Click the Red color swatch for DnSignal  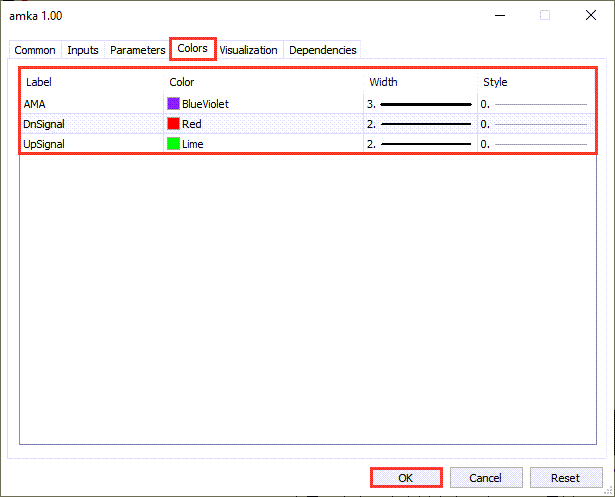[x=173, y=124]
